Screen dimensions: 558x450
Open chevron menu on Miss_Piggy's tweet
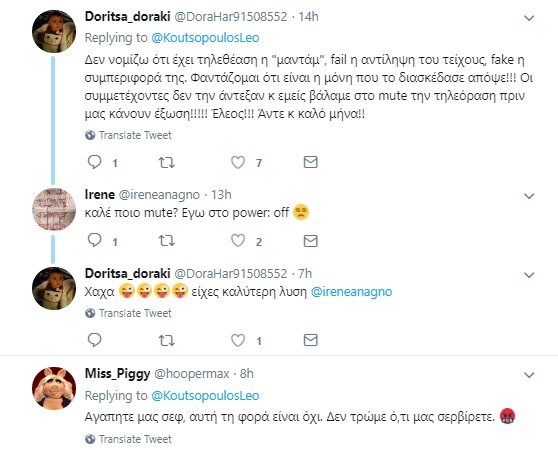click(x=529, y=375)
